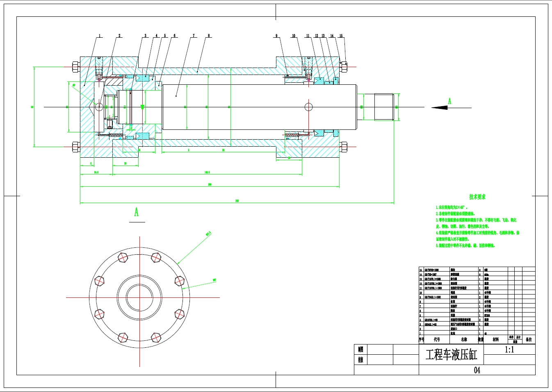
Task: Pick callout number 14 above the section view
Action: coord(332,36)
